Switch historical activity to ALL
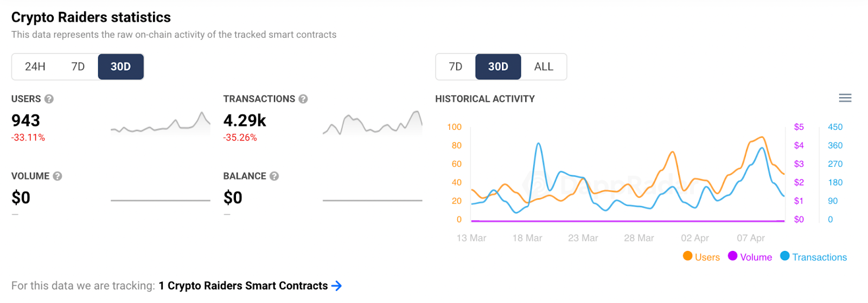The height and width of the screenshot is (303, 868). coord(544,67)
